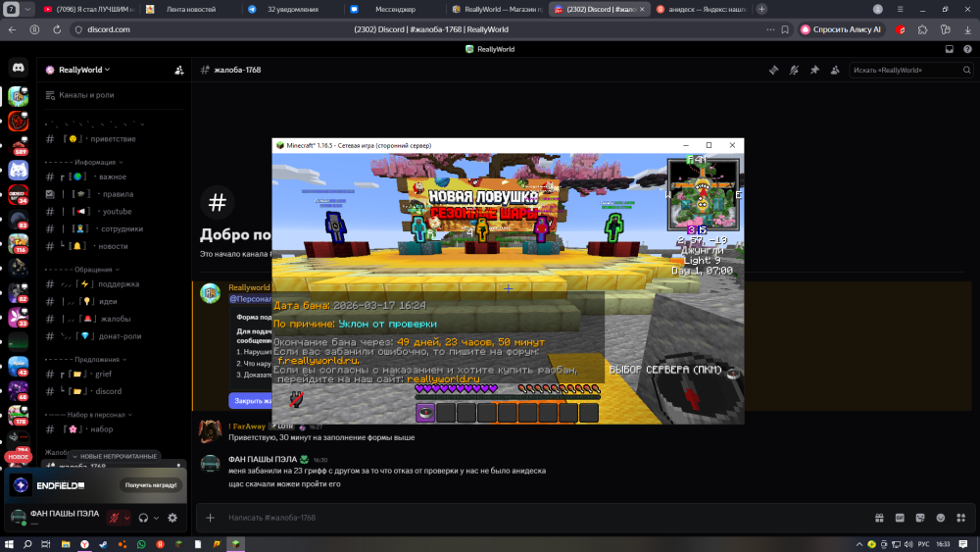The width and height of the screenshot is (980, 552).
Task: Open WhatsApp from the Windows taskbar
Action: (141, 544)
